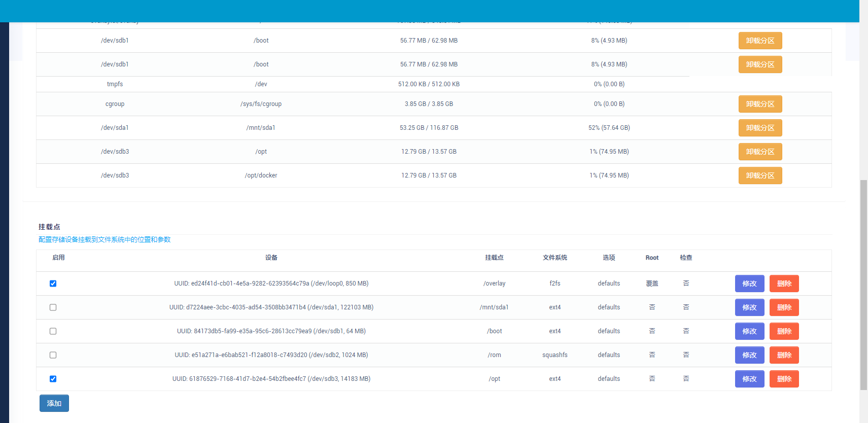Click the 3.85 GB / 3.85 GB value
Image resolution: width=868 pixels, height=423 pixels.
[429, 104]
